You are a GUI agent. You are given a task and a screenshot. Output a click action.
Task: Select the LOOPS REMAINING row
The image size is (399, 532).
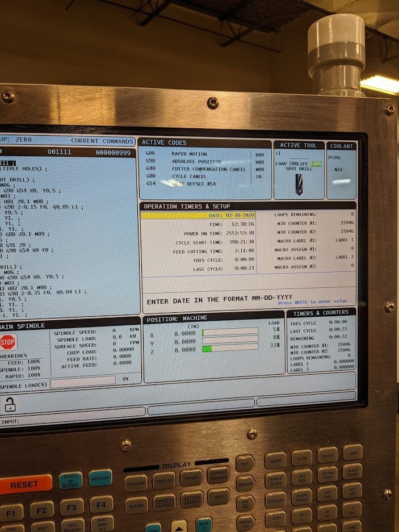click(314, 215)
